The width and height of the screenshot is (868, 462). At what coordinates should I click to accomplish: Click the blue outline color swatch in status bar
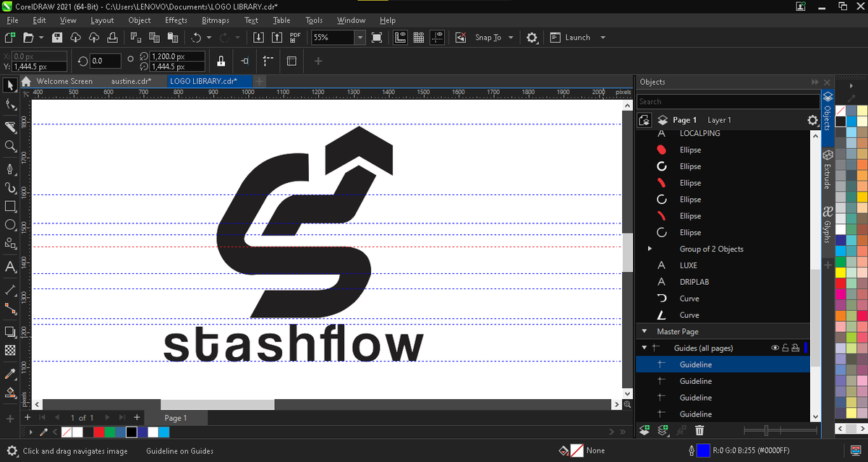[703, 450]
